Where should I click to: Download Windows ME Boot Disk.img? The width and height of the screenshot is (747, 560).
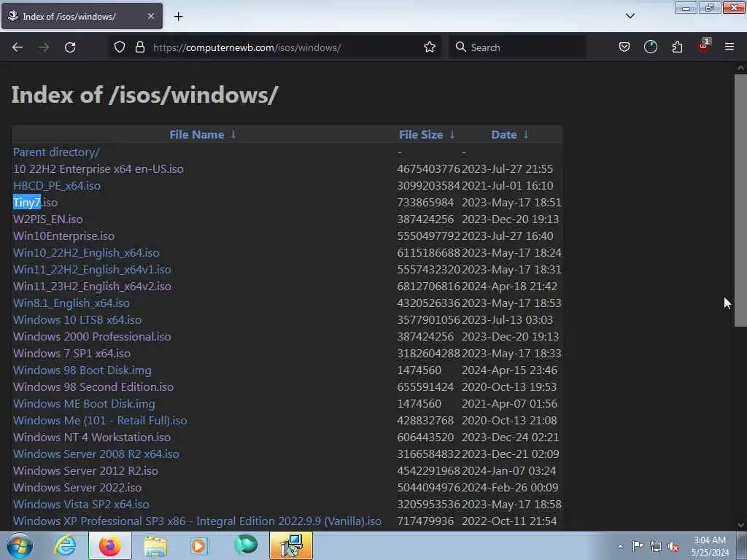point(84,404)
